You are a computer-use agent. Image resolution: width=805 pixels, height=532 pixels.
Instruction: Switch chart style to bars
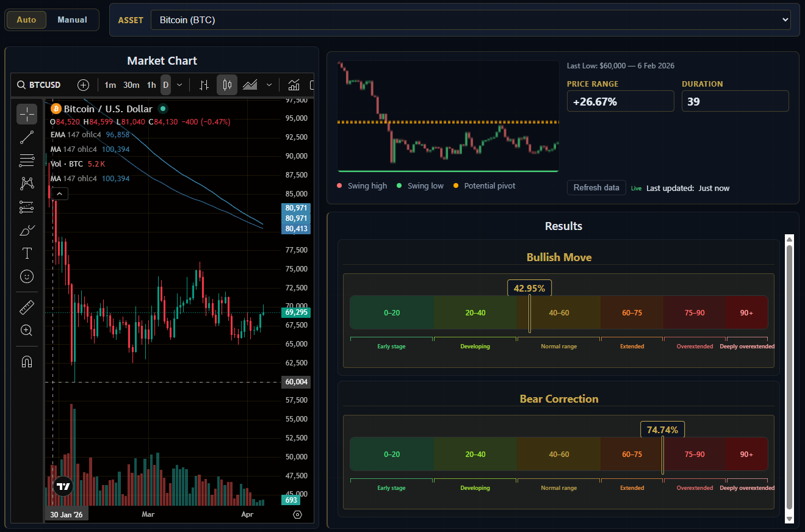click(x=204, y=85)
